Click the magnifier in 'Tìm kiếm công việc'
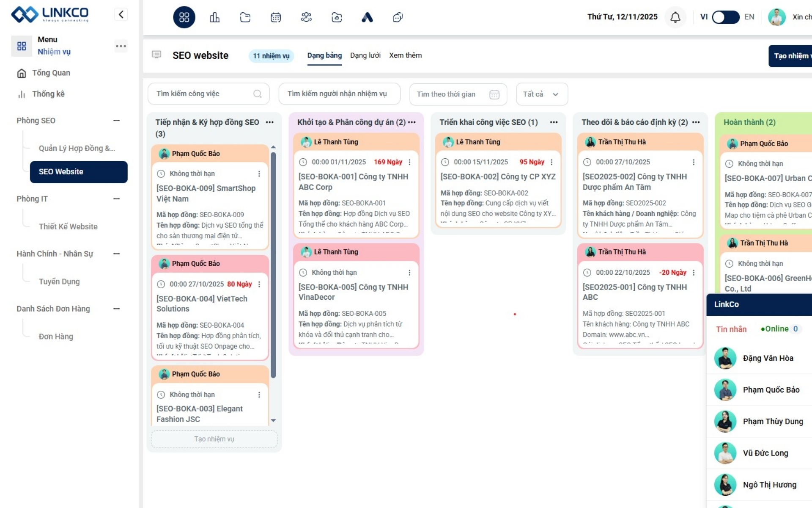The image size is (812, 508). 258,94
